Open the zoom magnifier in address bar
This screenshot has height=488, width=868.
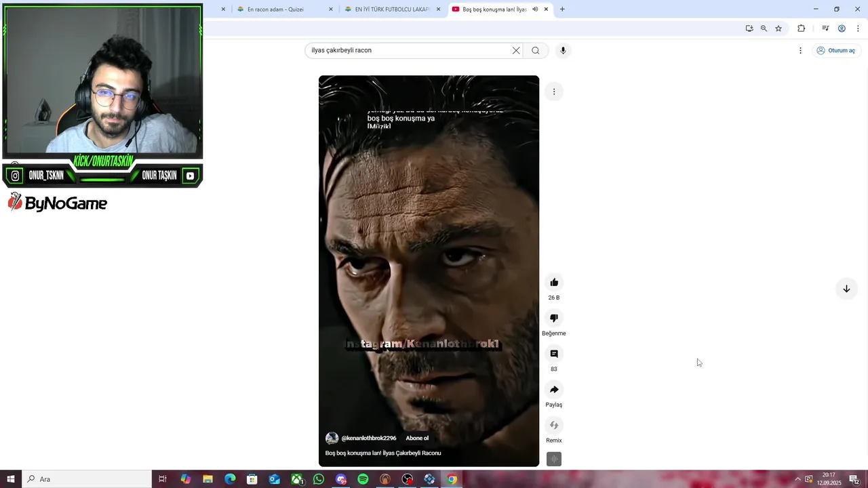[764, 28]
